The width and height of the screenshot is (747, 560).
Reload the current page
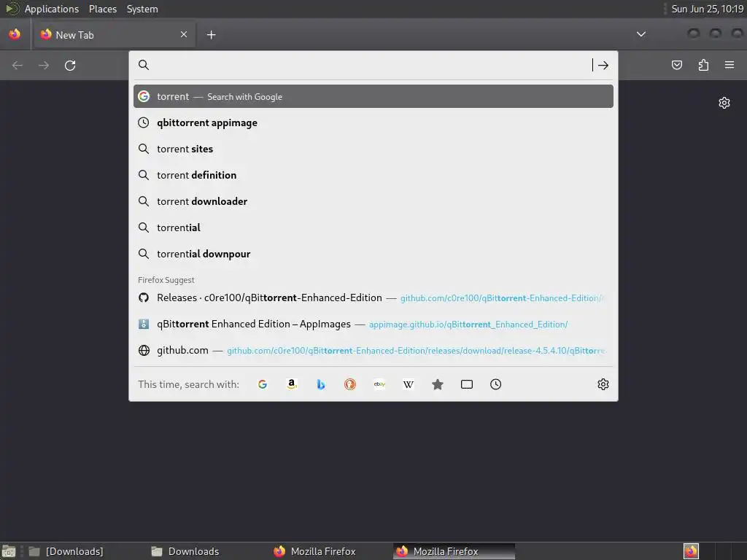tap(70, 65)
